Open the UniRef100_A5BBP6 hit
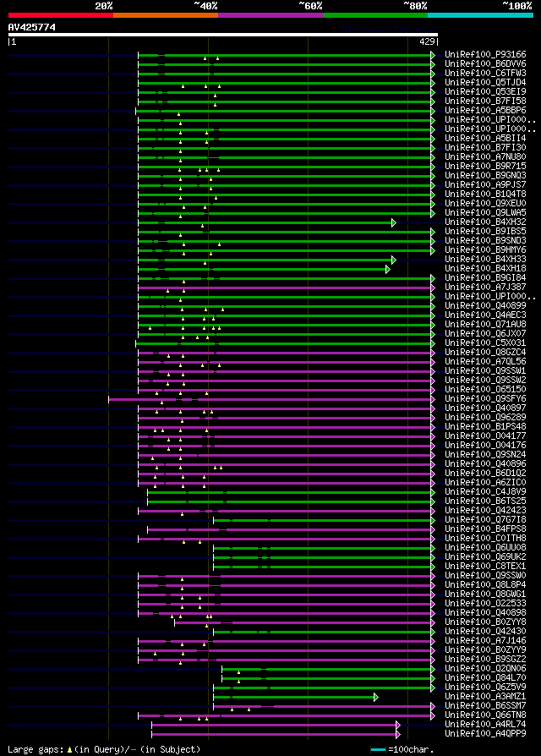The image size is (541, 756). tap(485, 111)
